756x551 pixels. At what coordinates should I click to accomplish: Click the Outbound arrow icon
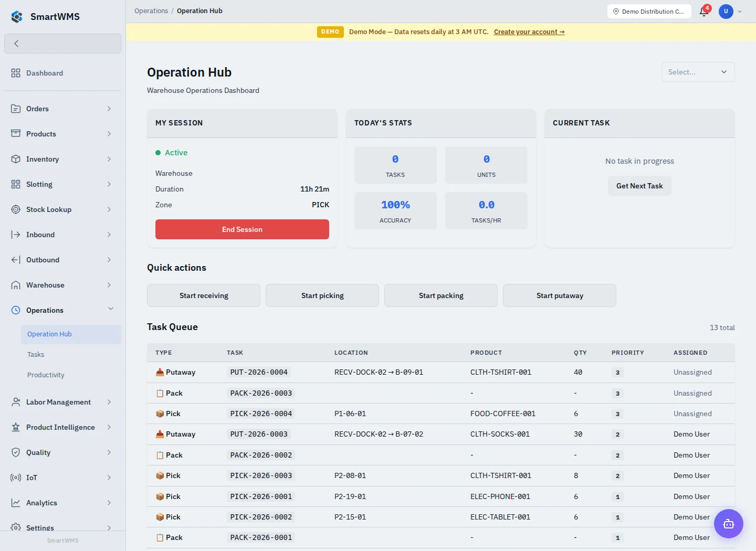(16, 260)
